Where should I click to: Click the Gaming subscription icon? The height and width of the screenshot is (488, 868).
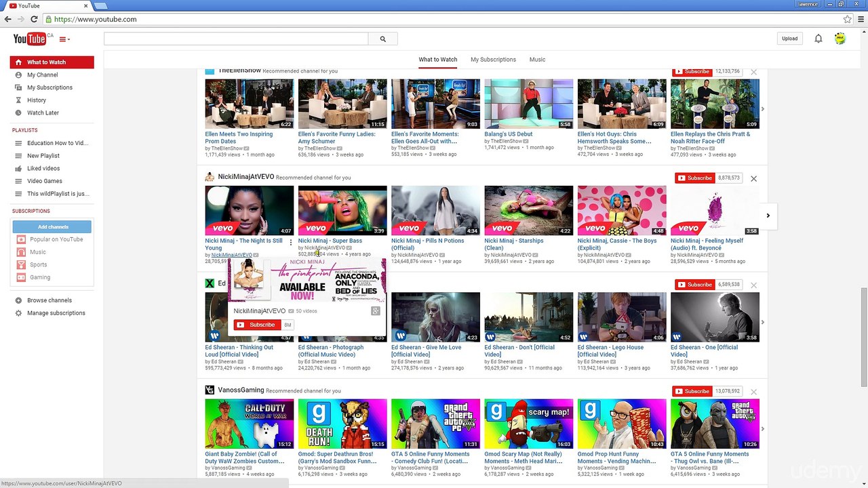(x=21, y=277)
